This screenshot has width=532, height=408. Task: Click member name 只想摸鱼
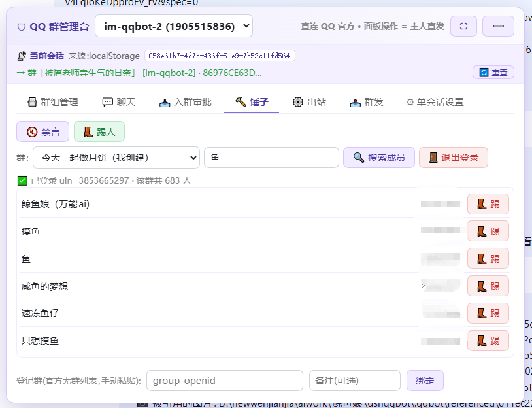[40, 341]
